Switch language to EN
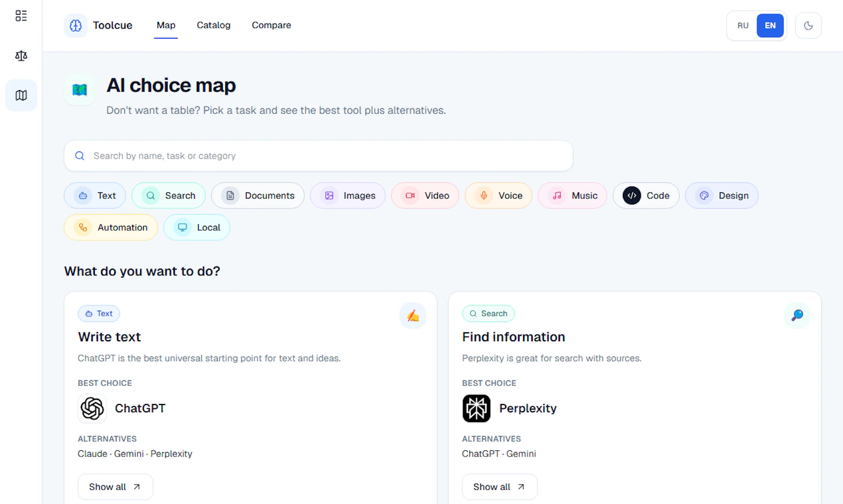The height and width of the screenshot is (504, 843). [770, 25]
